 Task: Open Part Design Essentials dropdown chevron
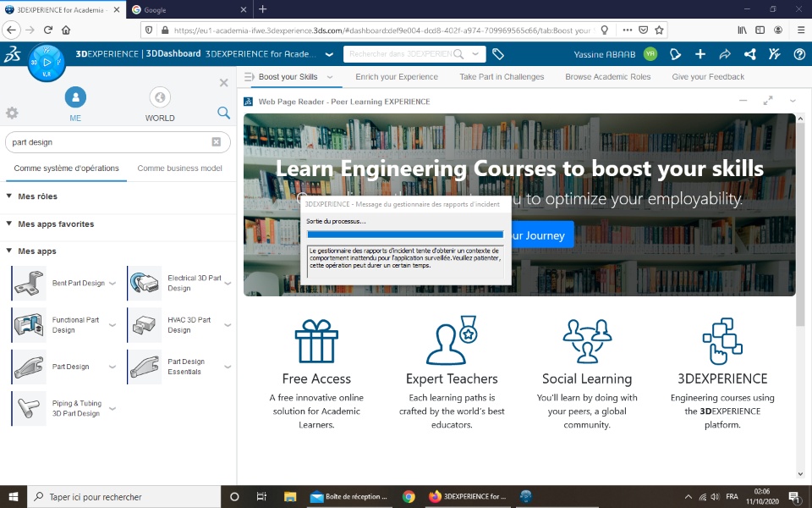[x=228, y=367]
